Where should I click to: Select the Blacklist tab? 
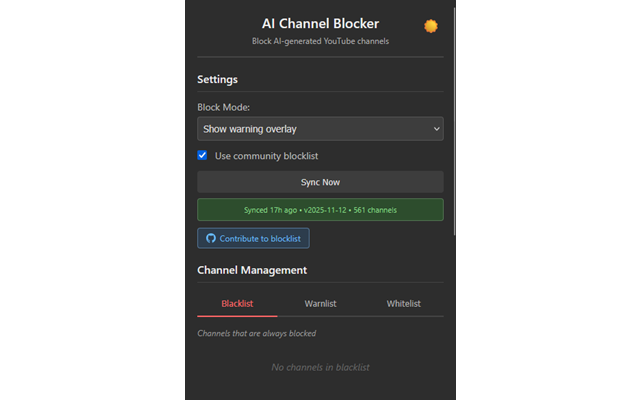237,304
